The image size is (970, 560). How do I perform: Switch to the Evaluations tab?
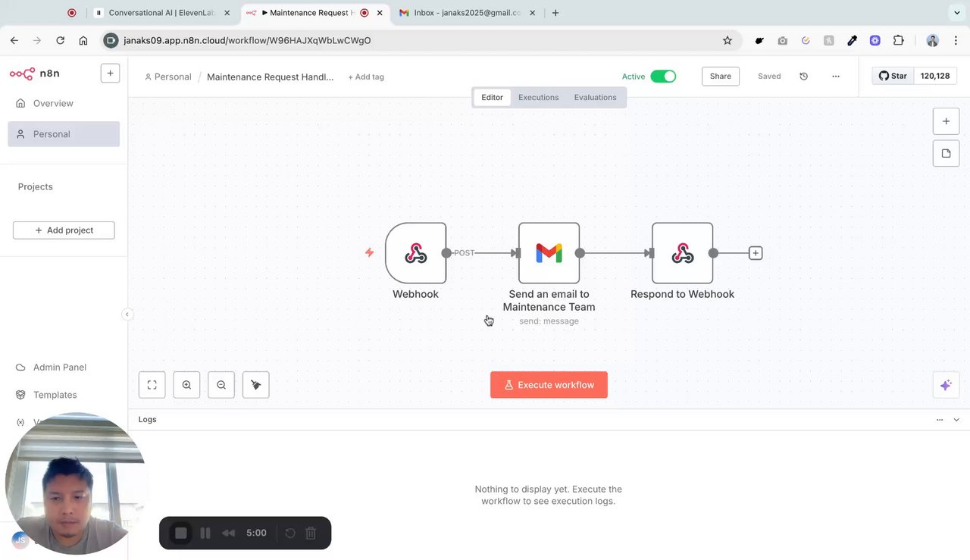point(595,97)
